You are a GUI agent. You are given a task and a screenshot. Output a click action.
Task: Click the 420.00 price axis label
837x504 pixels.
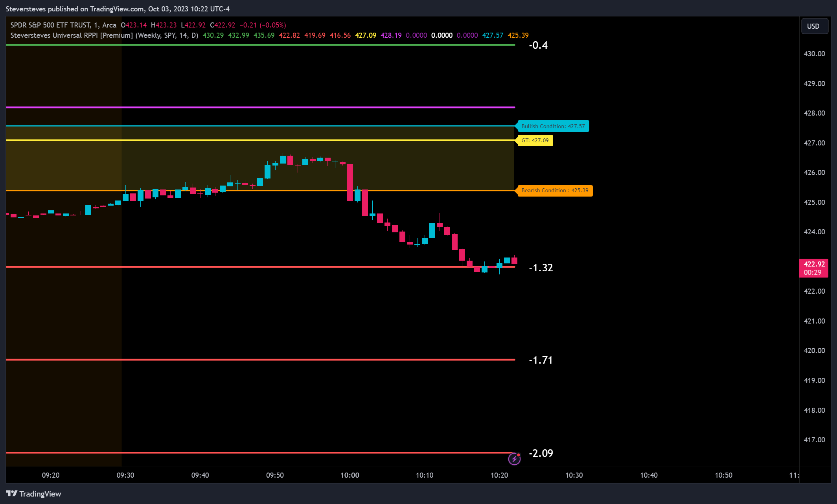(x=814, y=351)
